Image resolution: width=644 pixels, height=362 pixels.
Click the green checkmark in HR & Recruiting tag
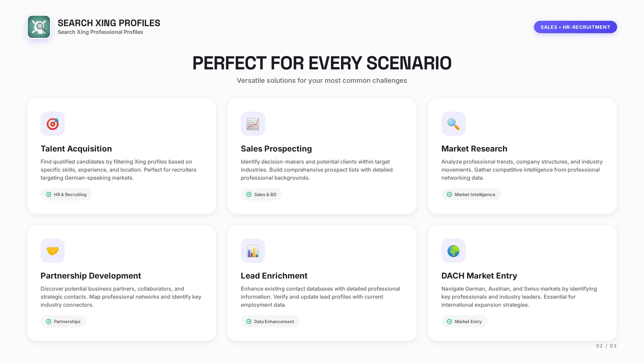click(49, 194)
